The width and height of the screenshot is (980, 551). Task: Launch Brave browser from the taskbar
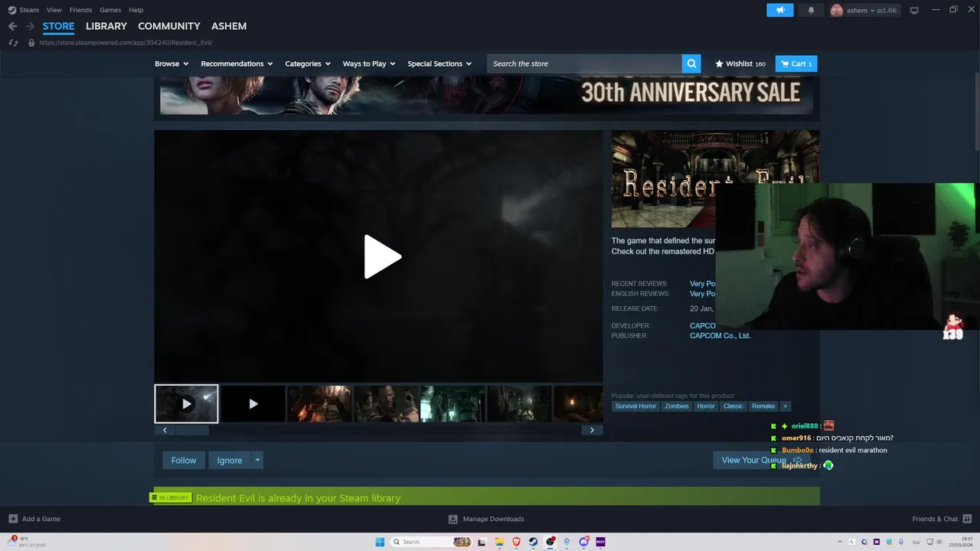[x=516, y=542]
